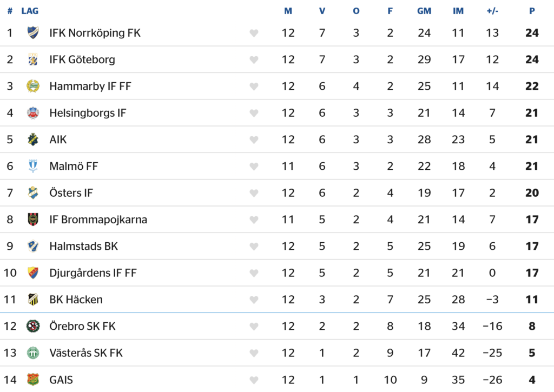The height and width of the screenshot is (392, 554).
Task: Click the GM column header
Action: (424, 11)
